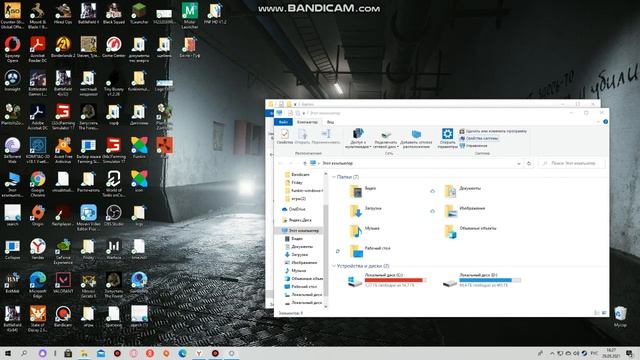Switch to the Компьютер ribbon tab
Image resolution: width=640 pixels, height=360 pixels.
pyautogui.click(x=307, y=122)
